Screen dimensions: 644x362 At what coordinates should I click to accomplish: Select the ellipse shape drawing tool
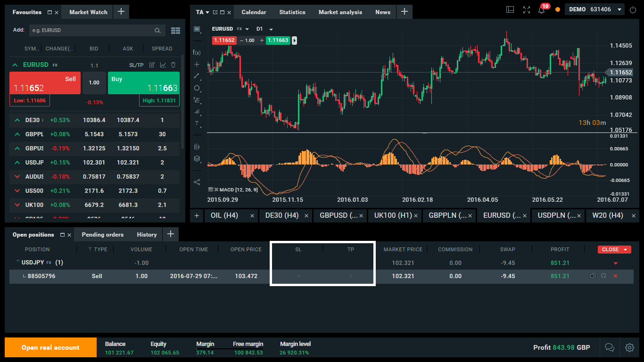[x=197, y=88]
